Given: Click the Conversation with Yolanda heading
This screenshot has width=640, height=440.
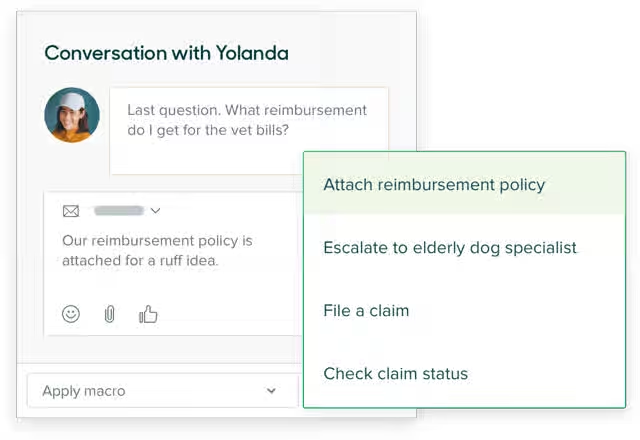Looking at the screenshot, I should (167, 53).
